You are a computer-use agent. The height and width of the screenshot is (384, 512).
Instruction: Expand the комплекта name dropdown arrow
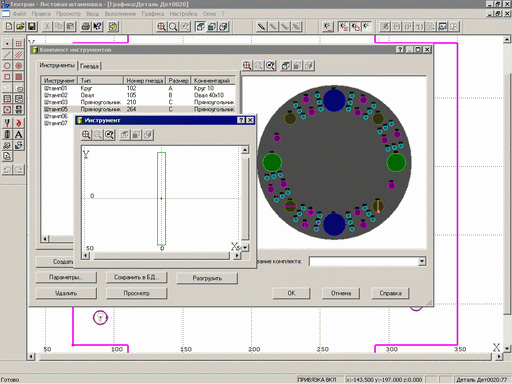(x=422, y=261)
